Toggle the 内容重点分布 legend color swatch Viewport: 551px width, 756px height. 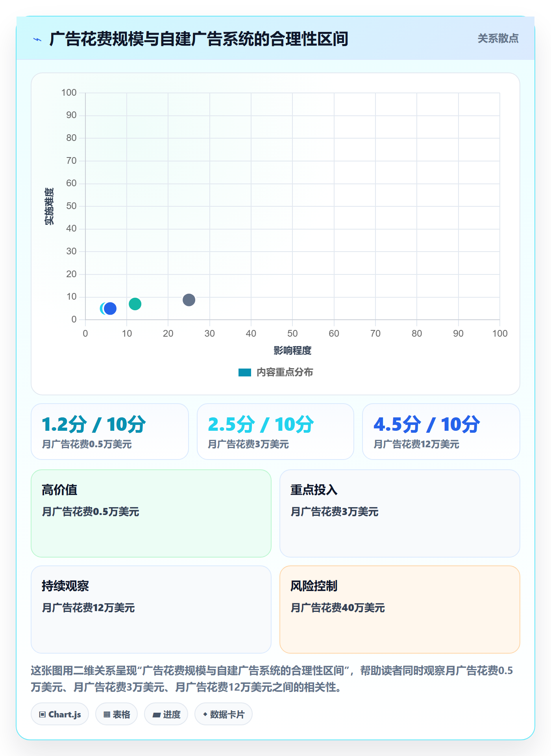(245, 372)
